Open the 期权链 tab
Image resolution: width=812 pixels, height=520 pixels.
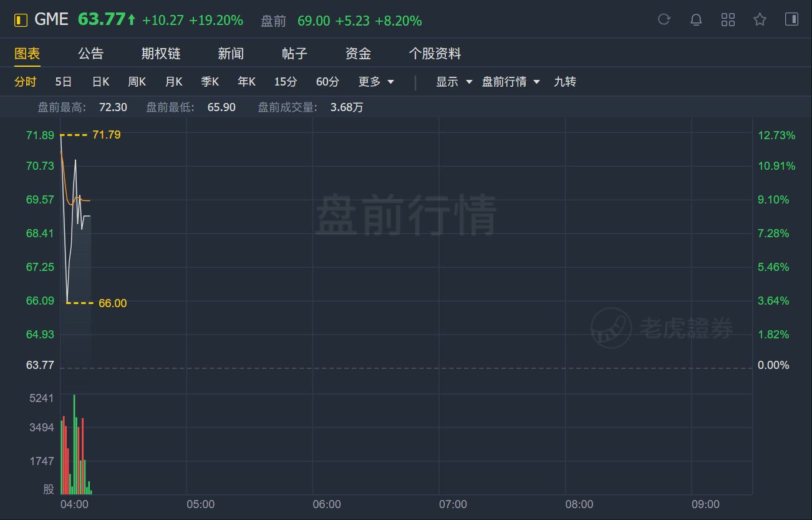(x=161, y=54)
